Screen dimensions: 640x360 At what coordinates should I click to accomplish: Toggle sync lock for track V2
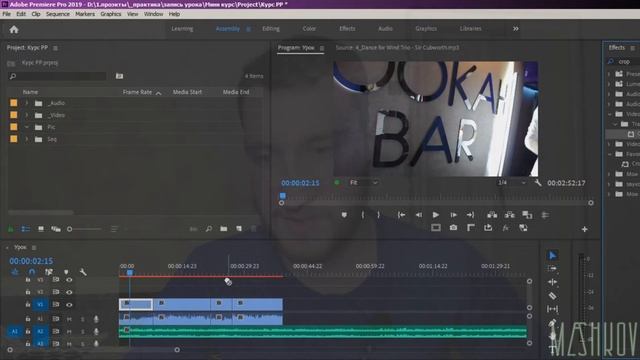pyautogui.click(x=56, y=292)
